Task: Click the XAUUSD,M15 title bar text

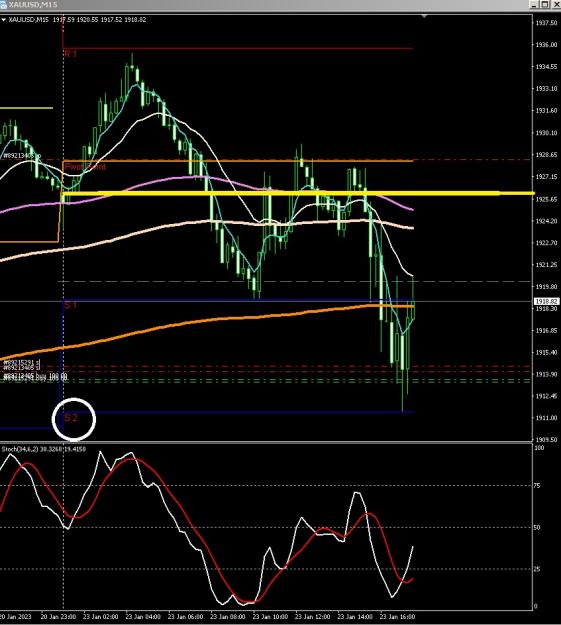Action: 33,4
